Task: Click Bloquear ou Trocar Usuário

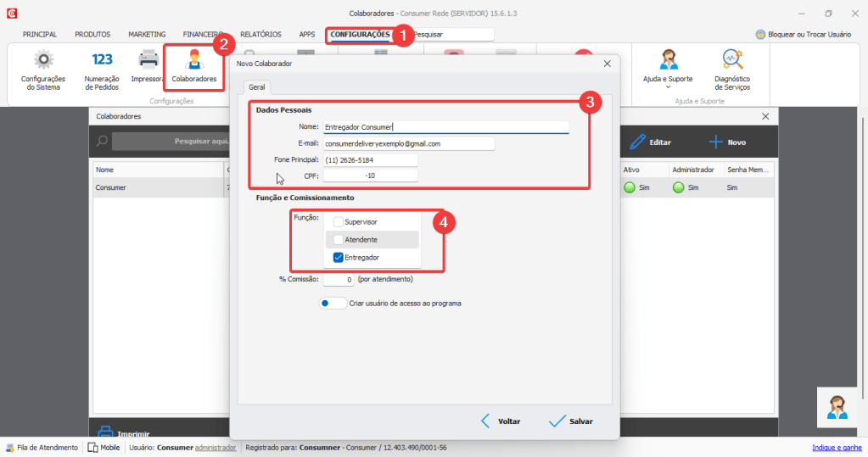Action: coord(803,35)
